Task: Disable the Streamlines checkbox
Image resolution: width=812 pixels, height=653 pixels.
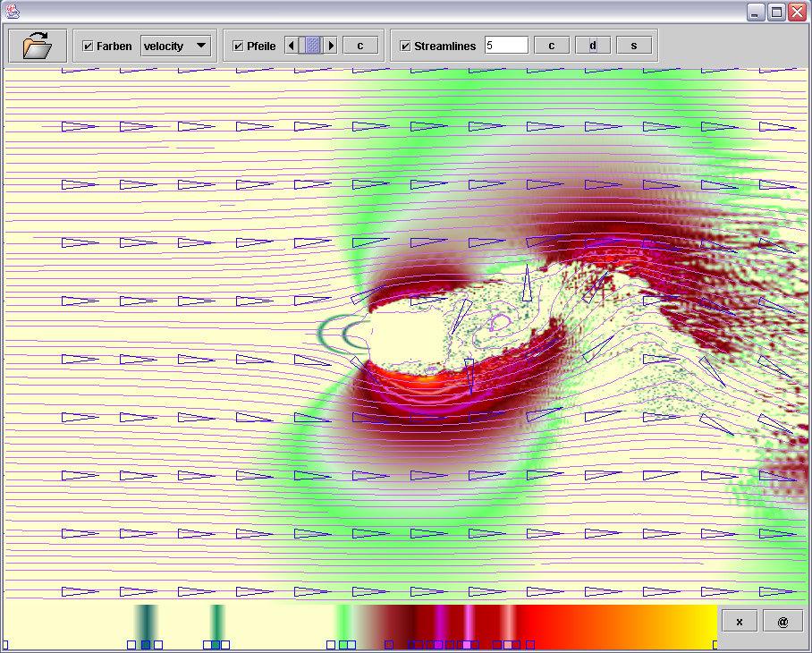Action: coord(405,47)
